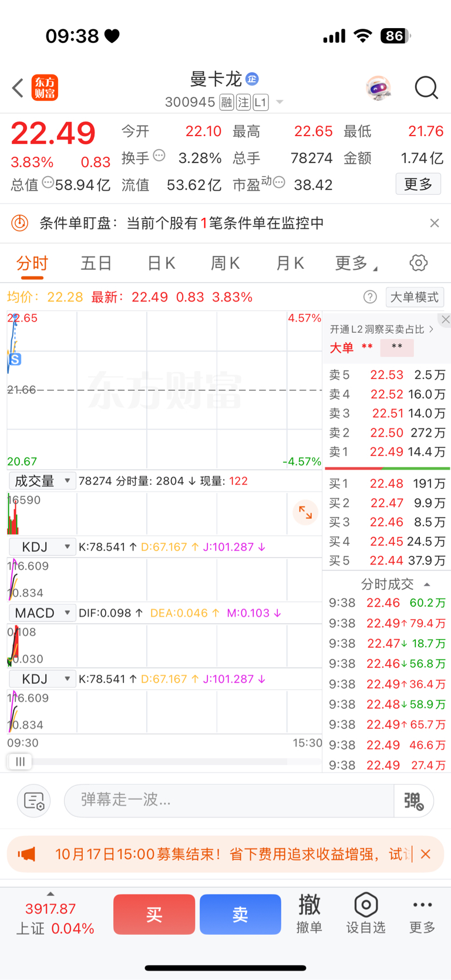This screenshot has width=451, height=980.
Task: Open the bottom KDJ indicator dropdown
Action: pyautogui.click(x=42, y=679)
